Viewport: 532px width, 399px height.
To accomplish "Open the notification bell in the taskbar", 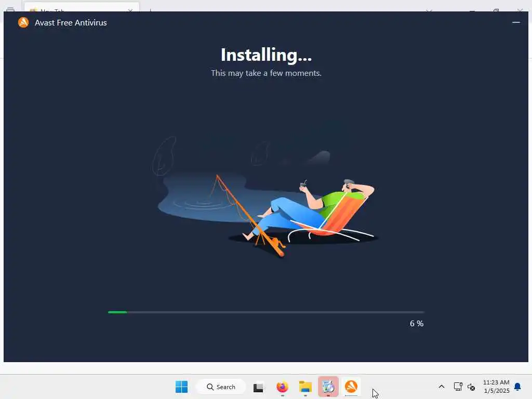I will pos(517,387).
